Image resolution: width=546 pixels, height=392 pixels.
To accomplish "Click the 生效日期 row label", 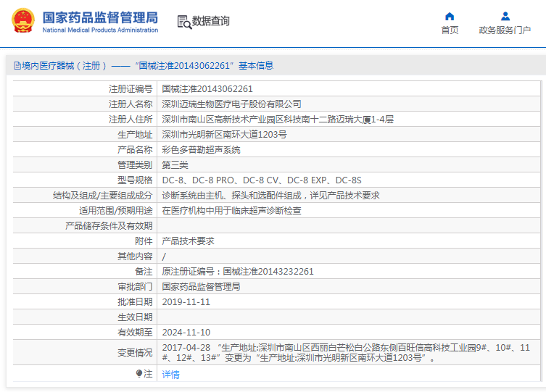I will (x=135, y=317).
